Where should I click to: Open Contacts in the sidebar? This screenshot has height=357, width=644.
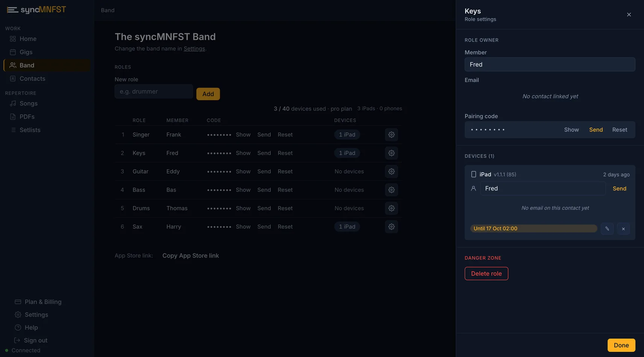pyautogui.click(x=46, y=79)
